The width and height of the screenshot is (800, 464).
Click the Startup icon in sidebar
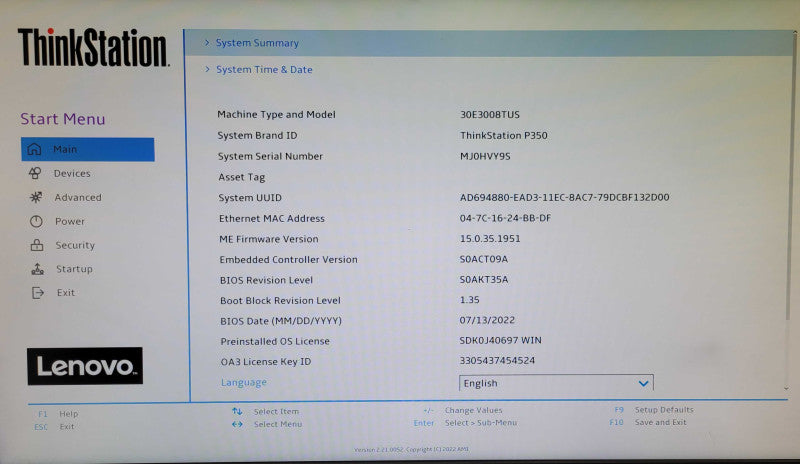37,268
